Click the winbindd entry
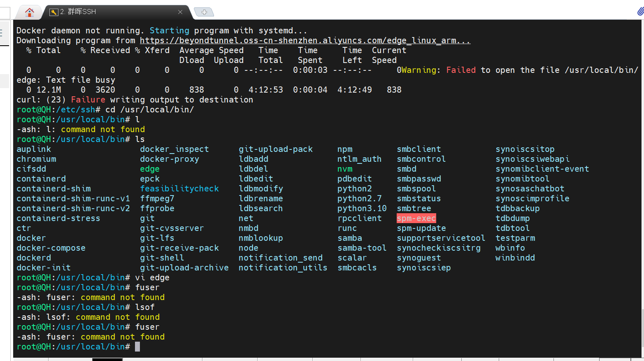The image size is (644, 361). tap(515, 258)
